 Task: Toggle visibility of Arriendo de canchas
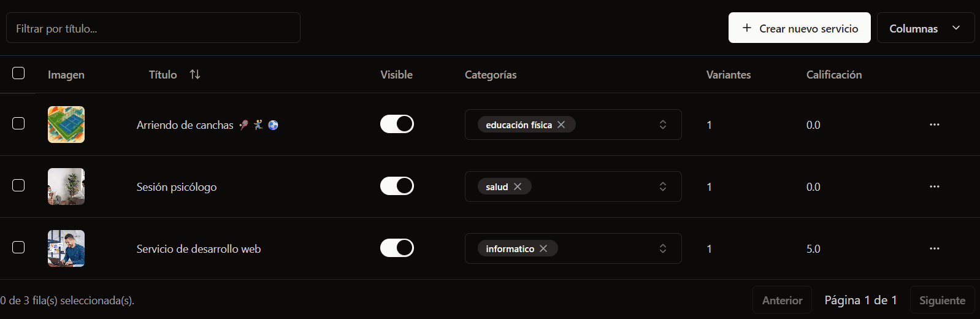pyautogui.click(x=397, y=124)
